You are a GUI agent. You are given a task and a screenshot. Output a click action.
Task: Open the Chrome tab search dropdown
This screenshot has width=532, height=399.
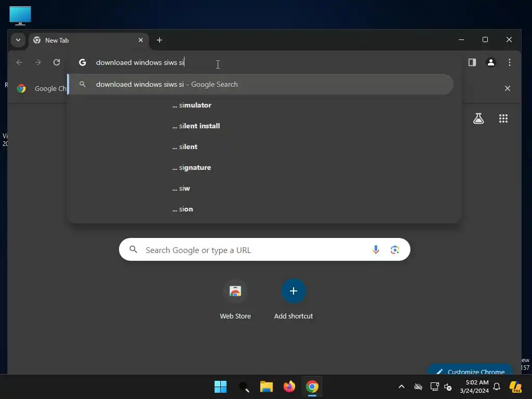pos(18,40)
